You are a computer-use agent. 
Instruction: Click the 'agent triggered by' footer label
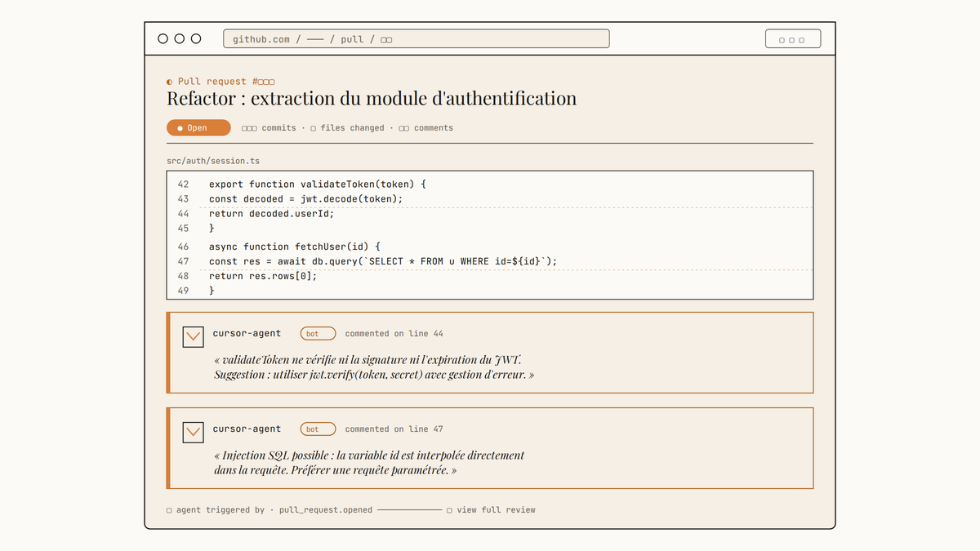220,510
